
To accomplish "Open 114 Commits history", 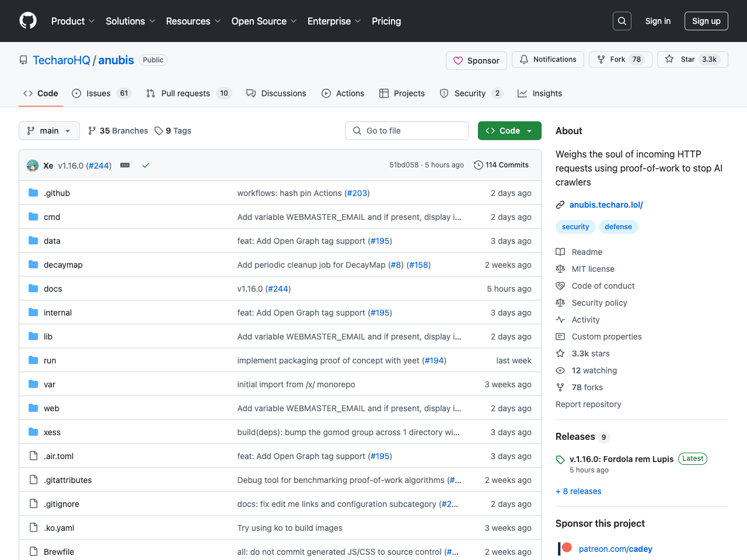I will click(x=501, y=165).
